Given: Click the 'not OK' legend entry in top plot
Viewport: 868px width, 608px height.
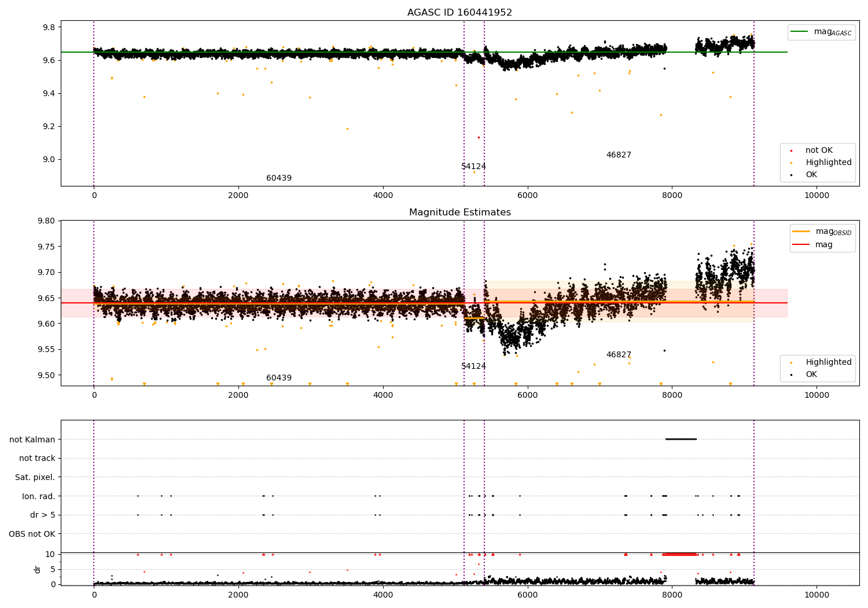Looking at the screenshot, I should click(x=818, y=151).
